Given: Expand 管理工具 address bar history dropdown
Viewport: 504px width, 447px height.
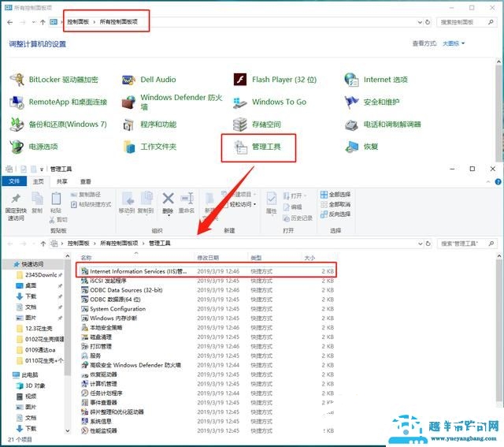Looking at the screenshot, I should (x=421, y=244).
